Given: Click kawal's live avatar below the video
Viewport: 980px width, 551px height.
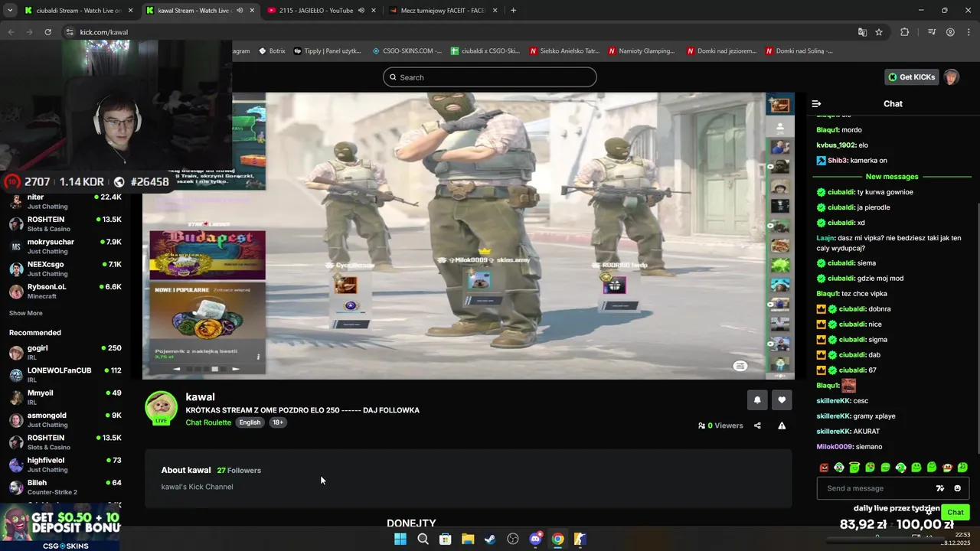Looking at the screenshot, I should coord(162,407).
